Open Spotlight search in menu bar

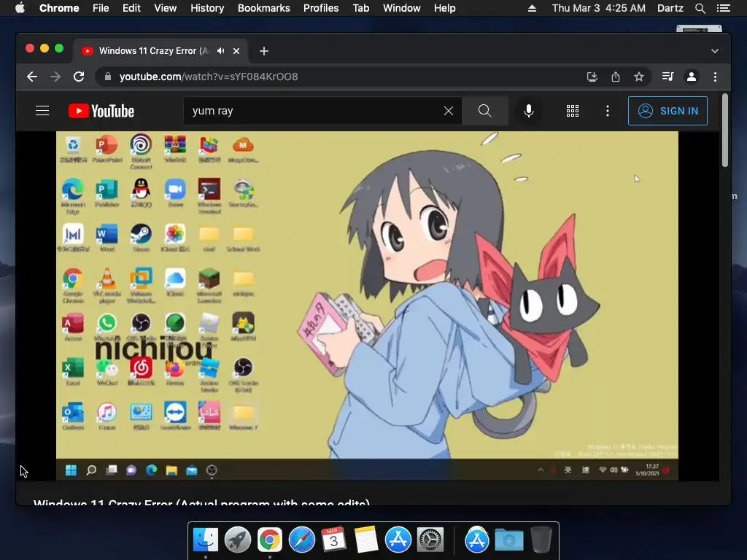pos(700,8)
